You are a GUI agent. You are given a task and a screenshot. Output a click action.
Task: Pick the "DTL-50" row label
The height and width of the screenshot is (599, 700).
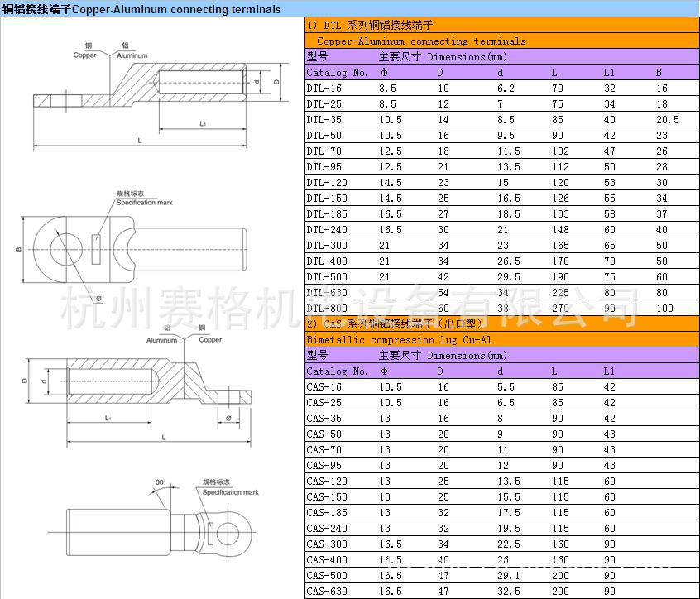pos(324,135)
